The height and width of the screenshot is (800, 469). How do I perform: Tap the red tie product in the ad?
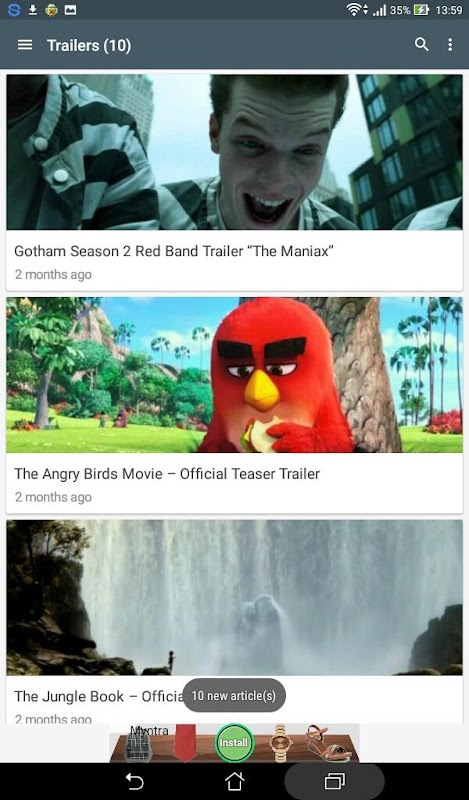pos(185,745)
